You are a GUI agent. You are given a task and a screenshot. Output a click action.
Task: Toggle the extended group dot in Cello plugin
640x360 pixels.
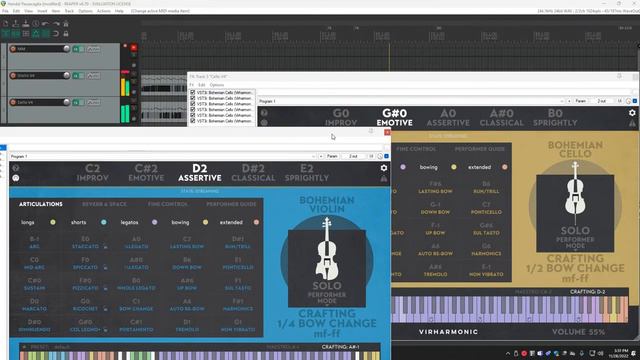[504, 167]
